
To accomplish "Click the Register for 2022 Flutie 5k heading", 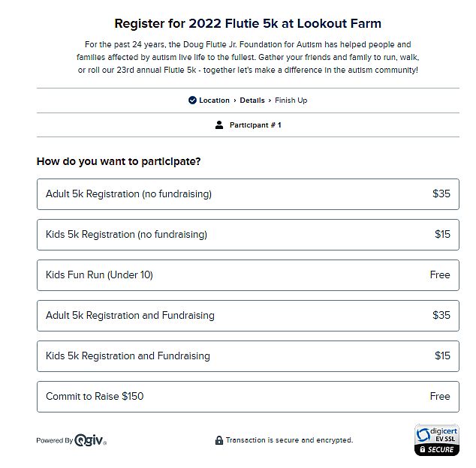I will pyautogui.click(x=248, y=24).
